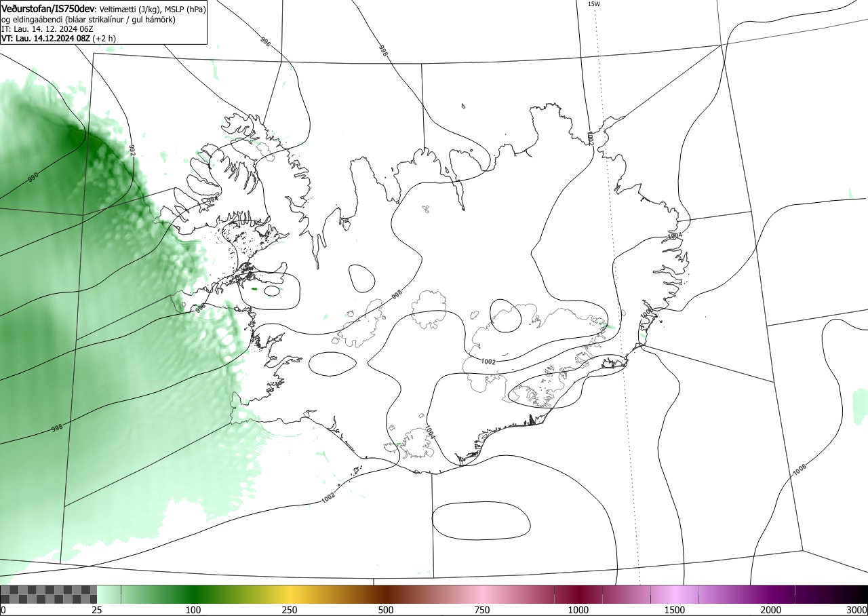This screenshot has width=868, height=616.
Task: Click the color scale value 25
Action: coord(97,610)
